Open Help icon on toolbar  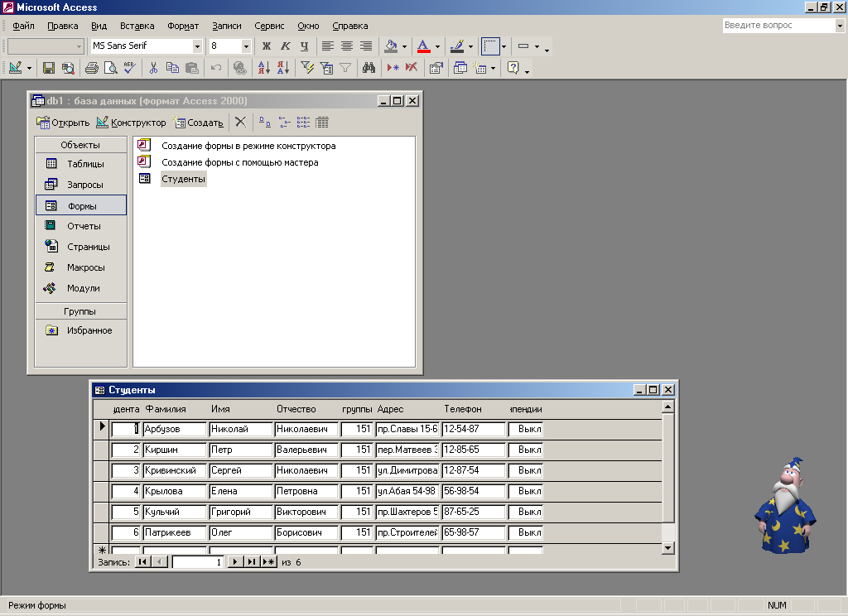pos(513,68)
